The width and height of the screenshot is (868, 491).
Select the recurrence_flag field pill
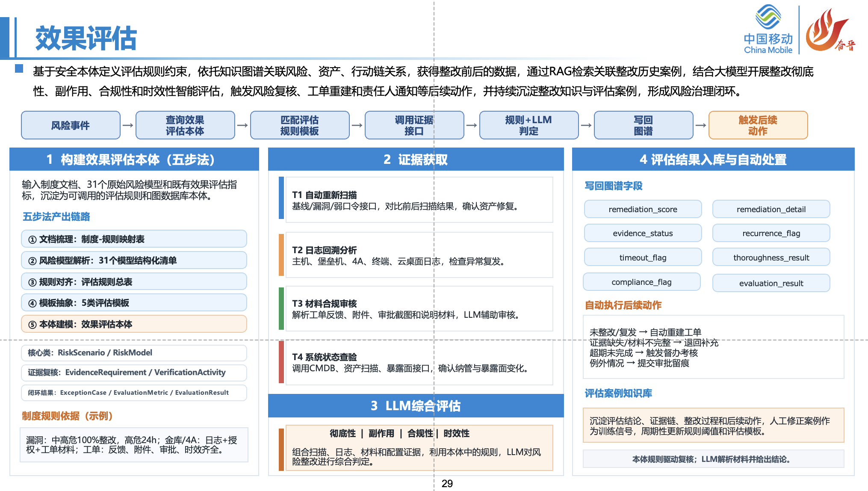[771, 233]
